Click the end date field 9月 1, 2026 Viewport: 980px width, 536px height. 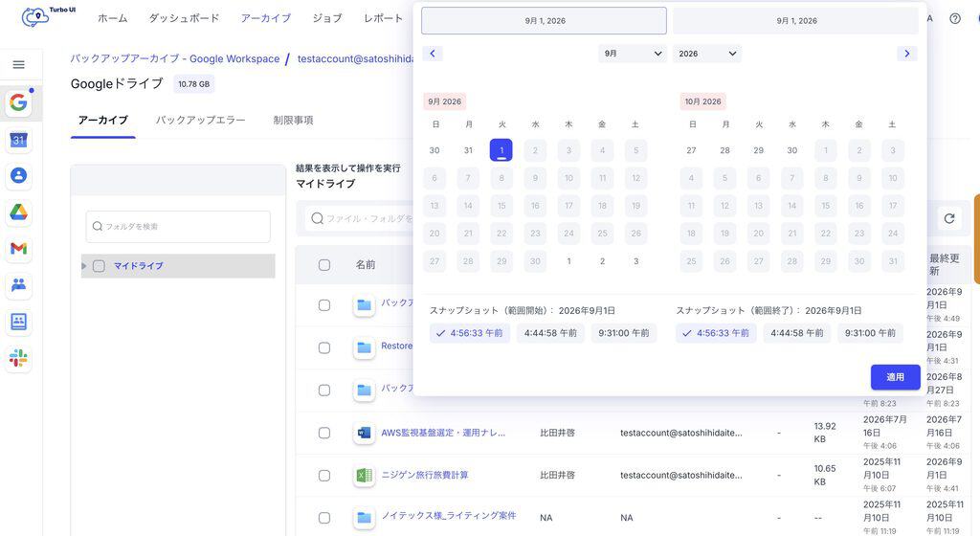pyautogui.click(x=795, y=21)
